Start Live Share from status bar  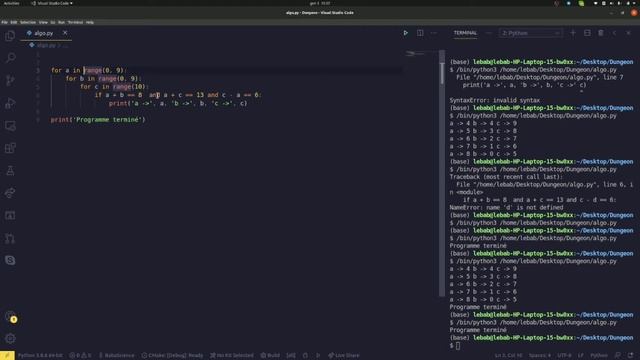coord(344,356)
